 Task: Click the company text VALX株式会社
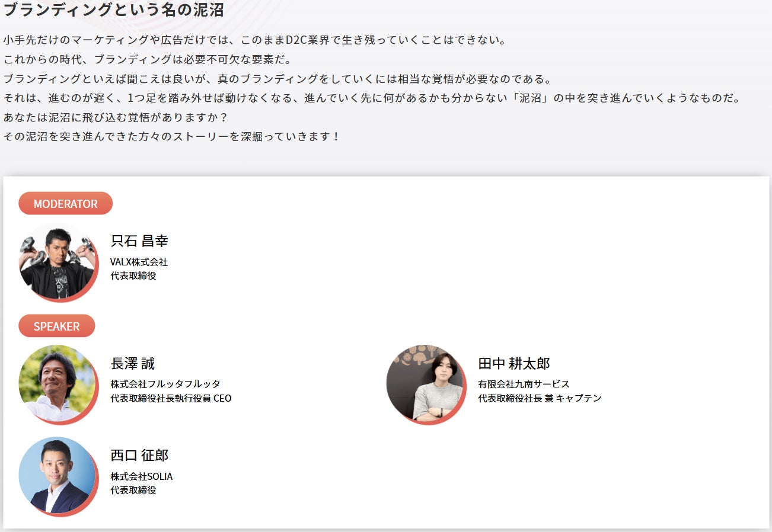pos(139,262)
